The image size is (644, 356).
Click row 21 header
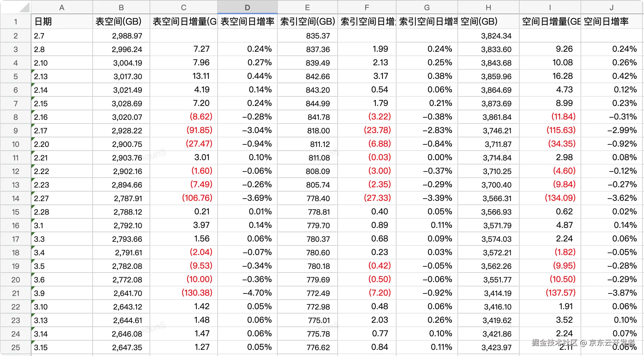[x=15, y=293]
